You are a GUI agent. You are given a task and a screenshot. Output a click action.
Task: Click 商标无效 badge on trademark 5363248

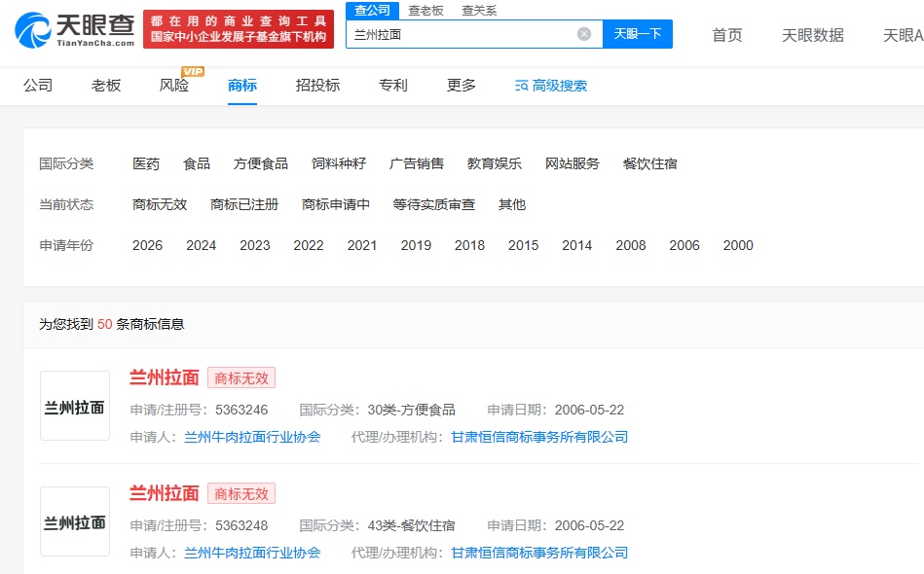tap(241, 494)
